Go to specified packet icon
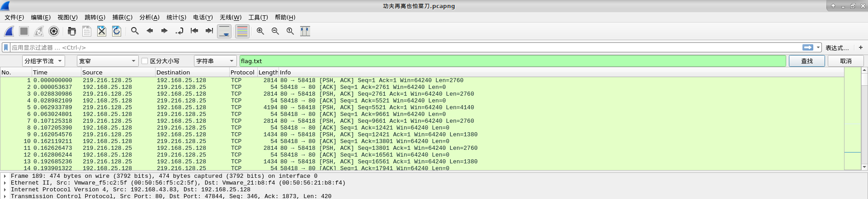Screen dimensions: 868x199 [179, 31]
